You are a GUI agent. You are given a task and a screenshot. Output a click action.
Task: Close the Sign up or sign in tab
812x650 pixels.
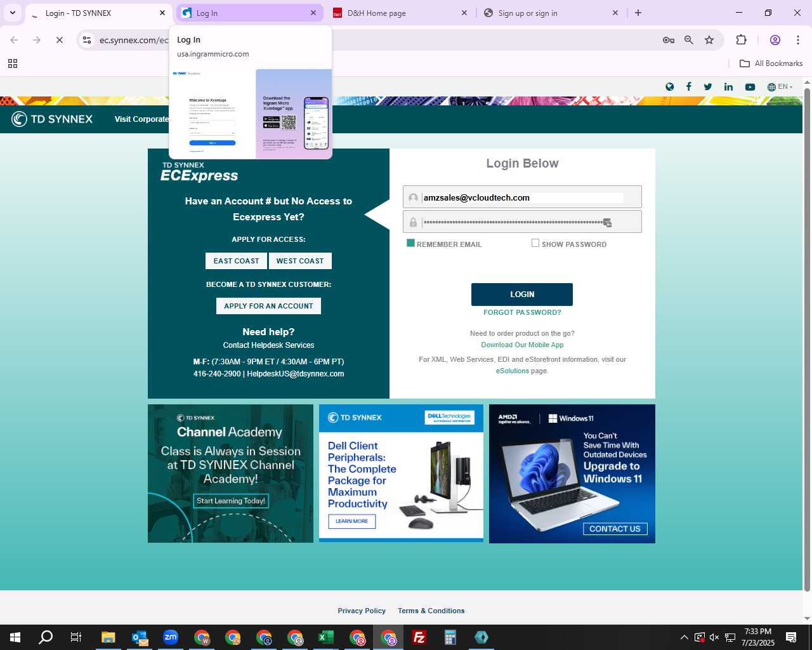615,13
